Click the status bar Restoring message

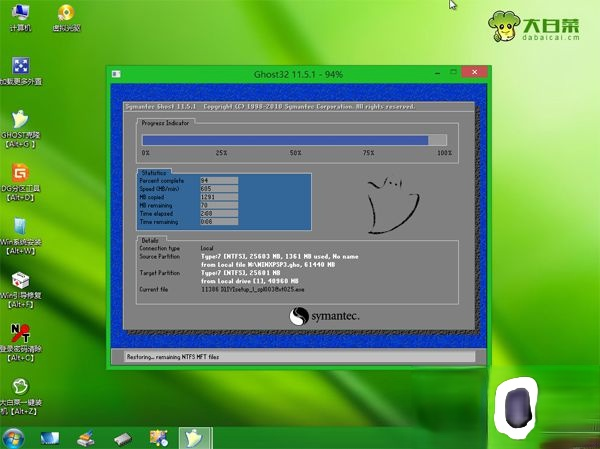173,357
